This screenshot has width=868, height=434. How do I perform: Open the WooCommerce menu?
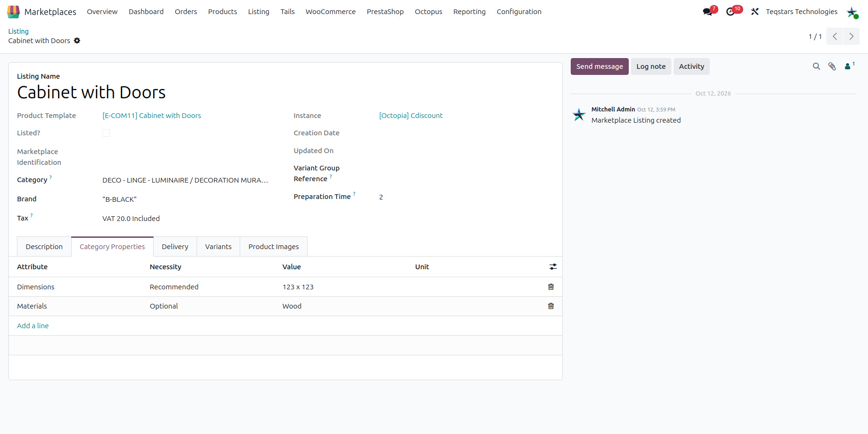tap(331, 12)
